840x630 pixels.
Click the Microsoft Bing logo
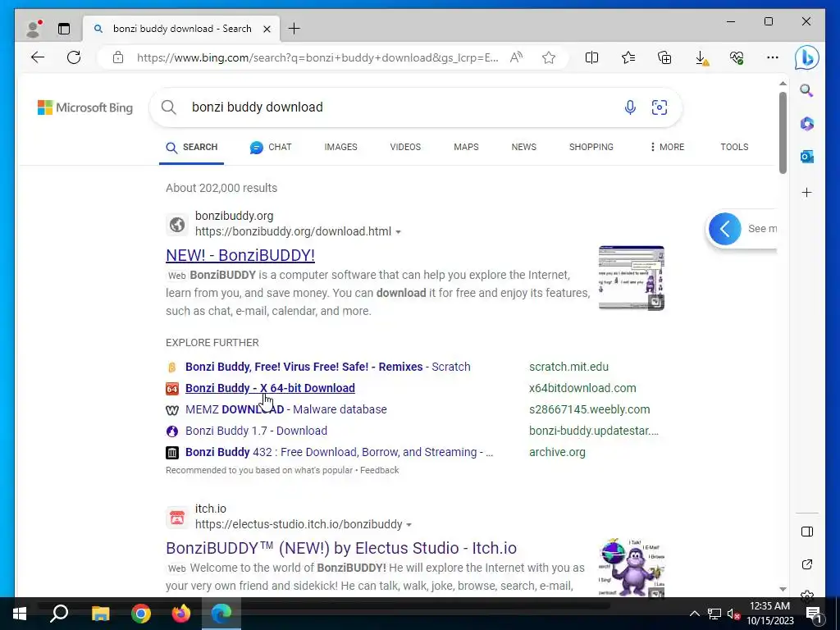pos(85,107)
